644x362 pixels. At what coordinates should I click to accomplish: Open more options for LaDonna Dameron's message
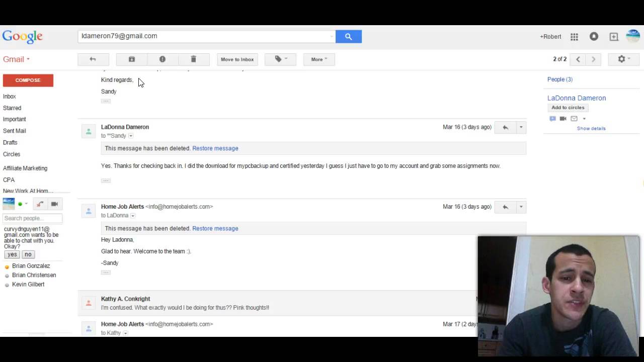click(521, 128)
